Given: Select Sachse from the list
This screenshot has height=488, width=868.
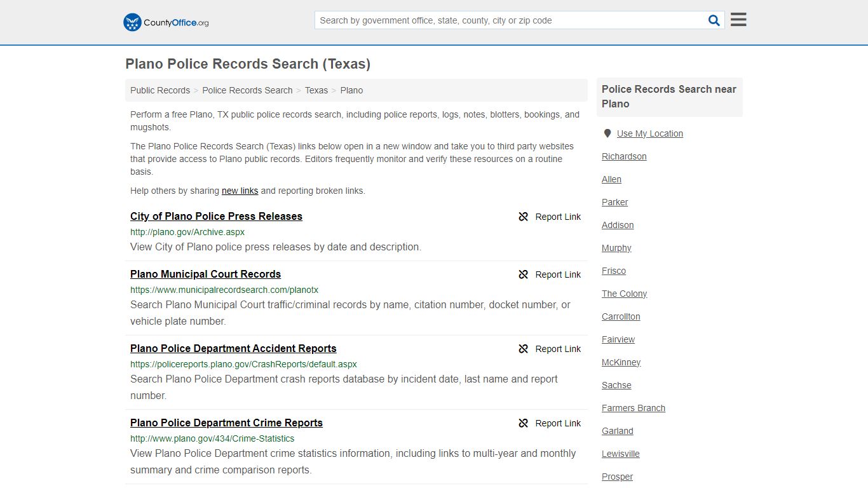Looking at the screenshot, I should click(x=616, y=385).
